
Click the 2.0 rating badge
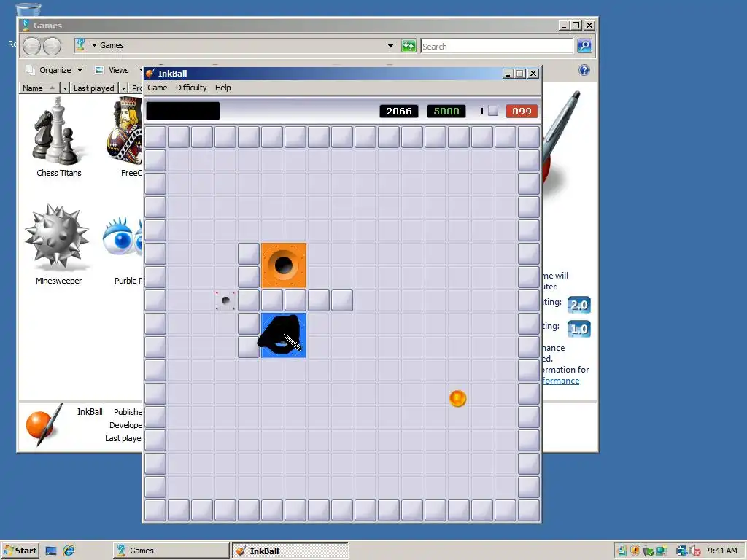pyautogui.click(x=578, y=305)
